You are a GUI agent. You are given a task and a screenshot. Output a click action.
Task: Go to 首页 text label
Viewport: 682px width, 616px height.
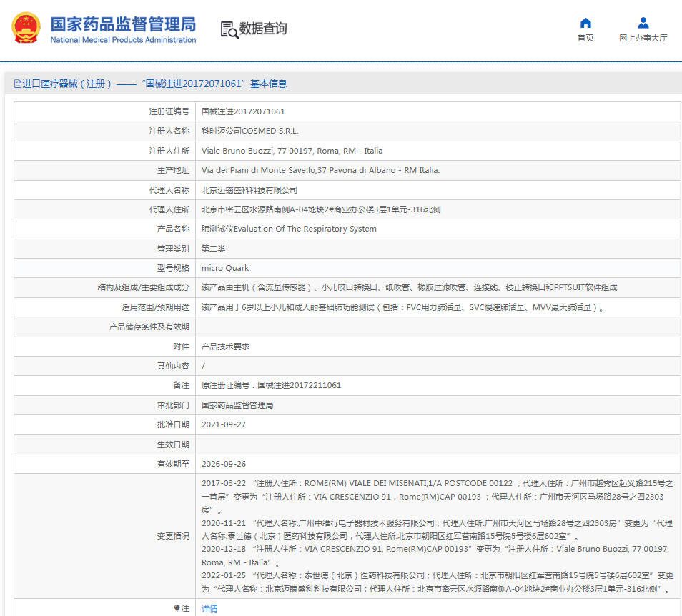tap(585, 39)
